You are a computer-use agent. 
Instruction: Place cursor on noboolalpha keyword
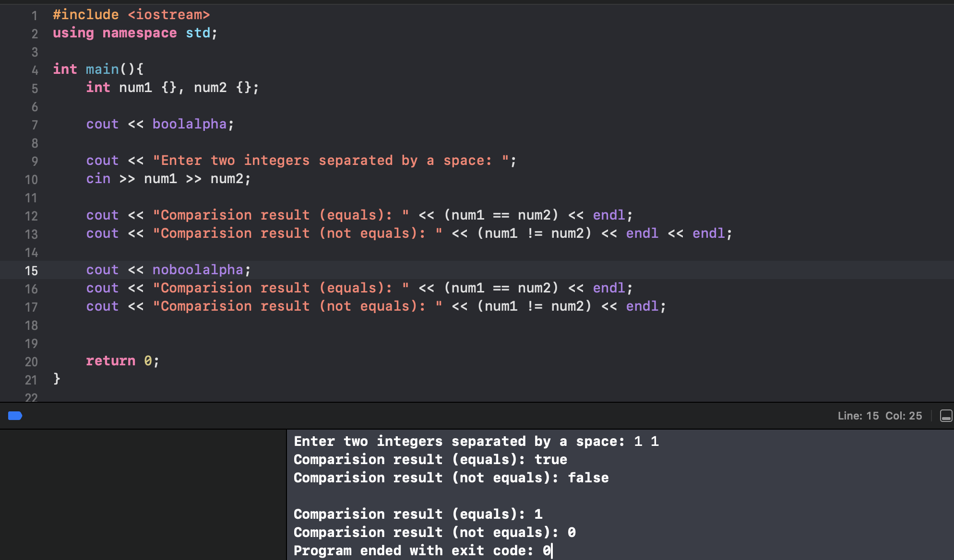198,269
